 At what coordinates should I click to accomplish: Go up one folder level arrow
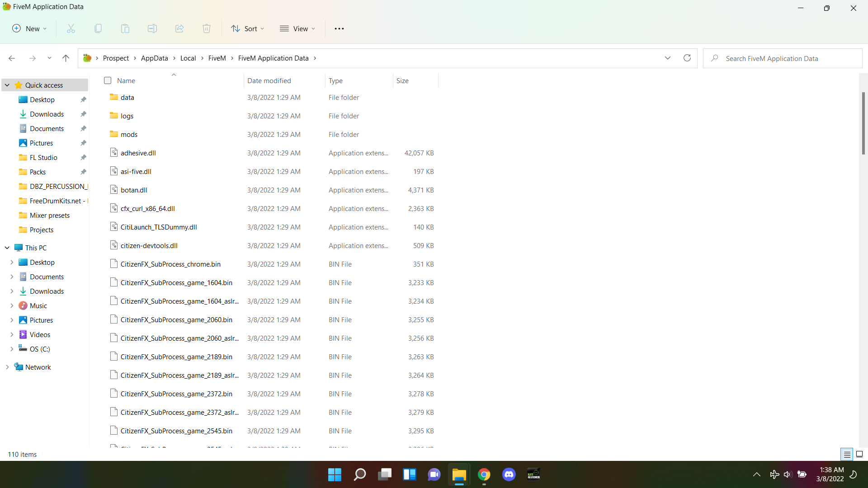[x=66, y=58]
